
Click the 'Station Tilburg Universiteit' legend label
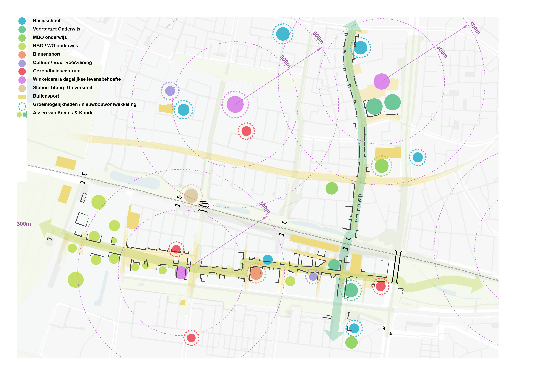[x=63, y=88]
